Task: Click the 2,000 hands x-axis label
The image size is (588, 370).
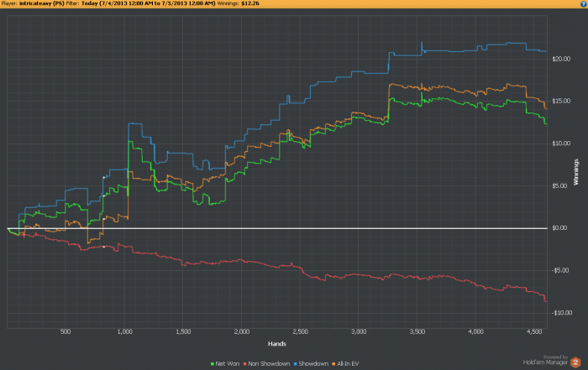Action: pyautogui.click(x=242, y=331)
